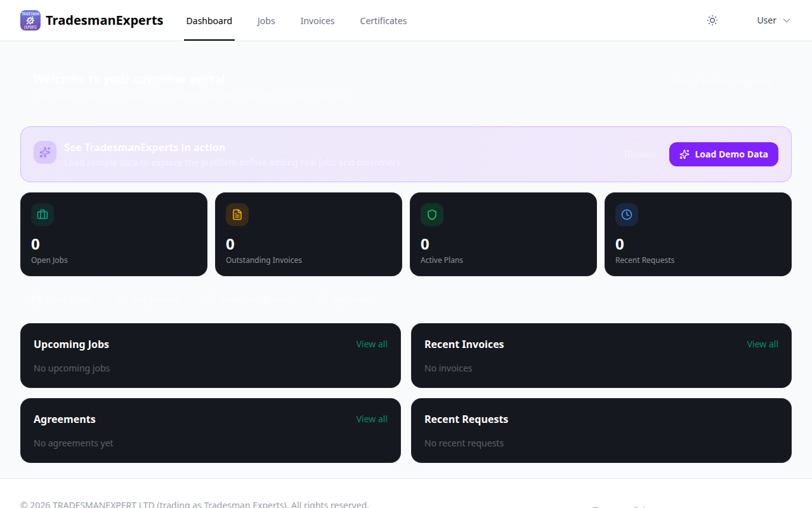Select the briefcase icon on Open Jobs card
812x508 pixels.
(42, 215)
